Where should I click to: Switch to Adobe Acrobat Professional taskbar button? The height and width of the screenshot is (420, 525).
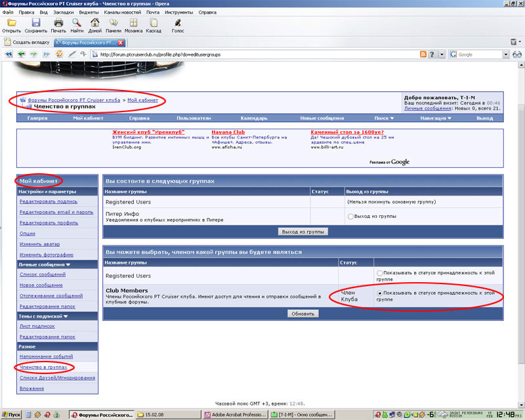(x=236, y=415)
